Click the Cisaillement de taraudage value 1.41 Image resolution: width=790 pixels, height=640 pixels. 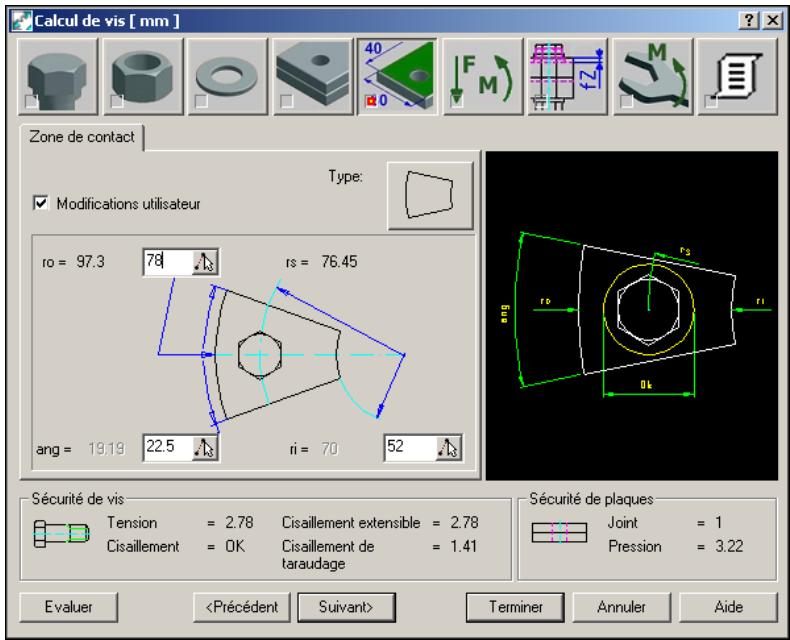click(464, 546)
